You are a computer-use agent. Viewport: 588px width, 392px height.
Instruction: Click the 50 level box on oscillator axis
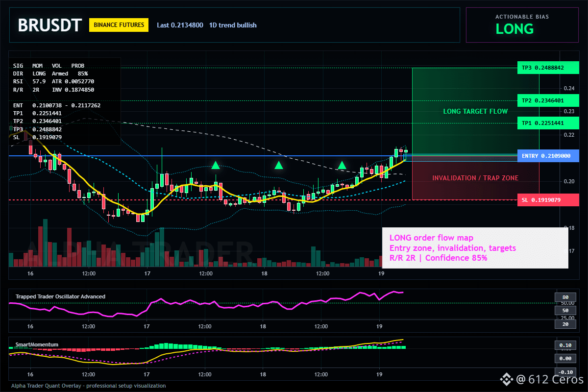click(565, 311)
